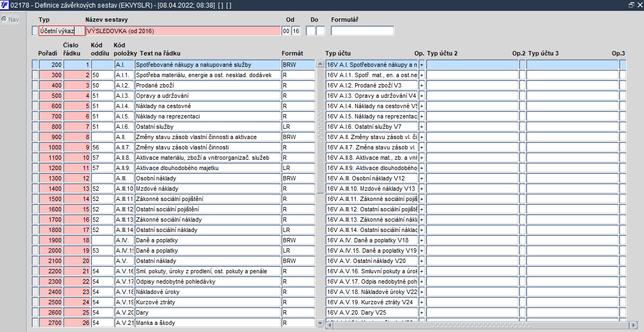Click the plus operator beside Dary V25
This screenshot has height=332, width=644.
coord(422,312)
